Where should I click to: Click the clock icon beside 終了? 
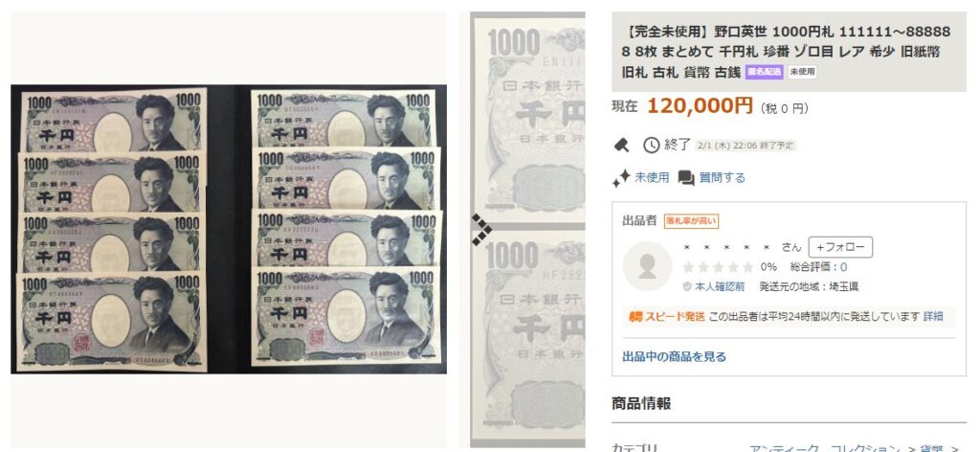651,145
